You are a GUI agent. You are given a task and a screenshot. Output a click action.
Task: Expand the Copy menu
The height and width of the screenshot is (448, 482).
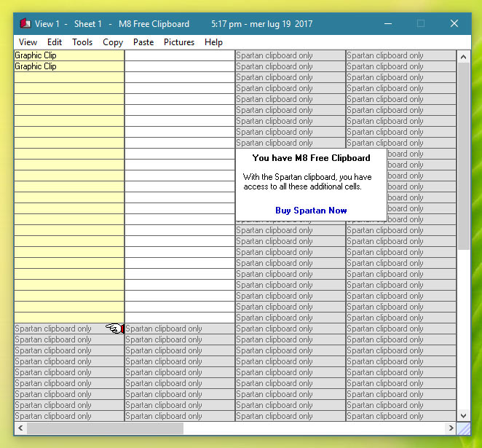pyautogui.click(x=113, y=42)
